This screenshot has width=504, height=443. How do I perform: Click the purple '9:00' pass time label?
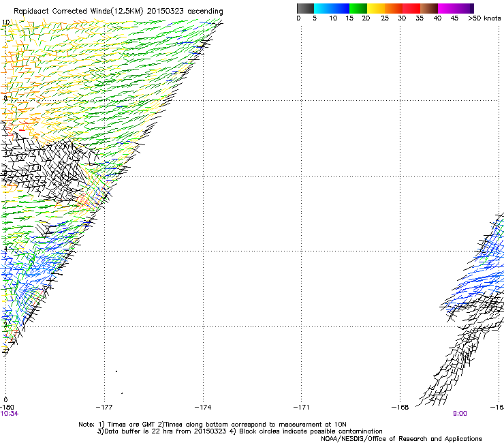pos(460,414)
